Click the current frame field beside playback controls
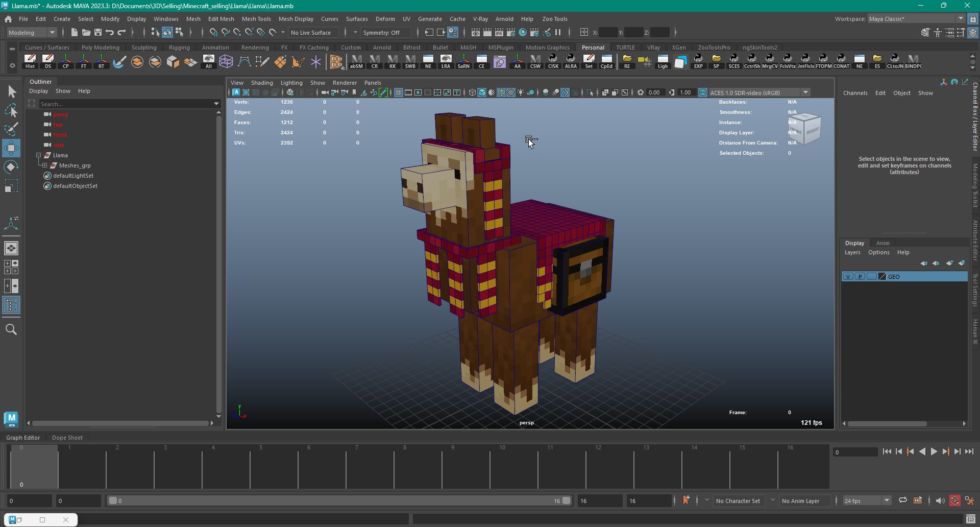This screenshot has width=980, height=527. [x=855, y=452]
